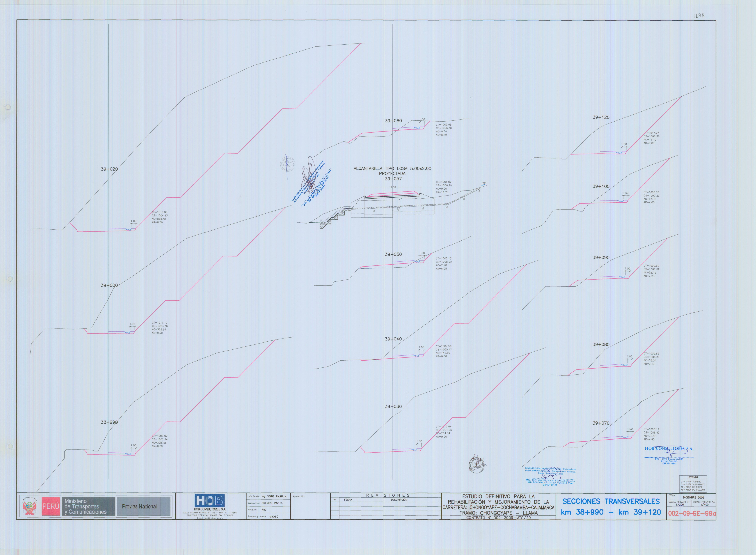756x555 pixels.
Task: Click the HOB CONSULTORES S.A. address text
Action: (210, 514)
